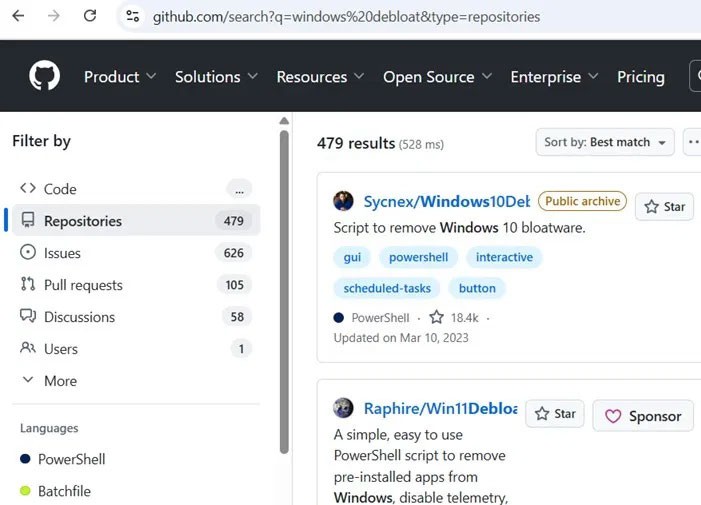The width and height of the screenshot is (701, 505).
Task: Sponsor the Raphire repository
Action: 643,416
